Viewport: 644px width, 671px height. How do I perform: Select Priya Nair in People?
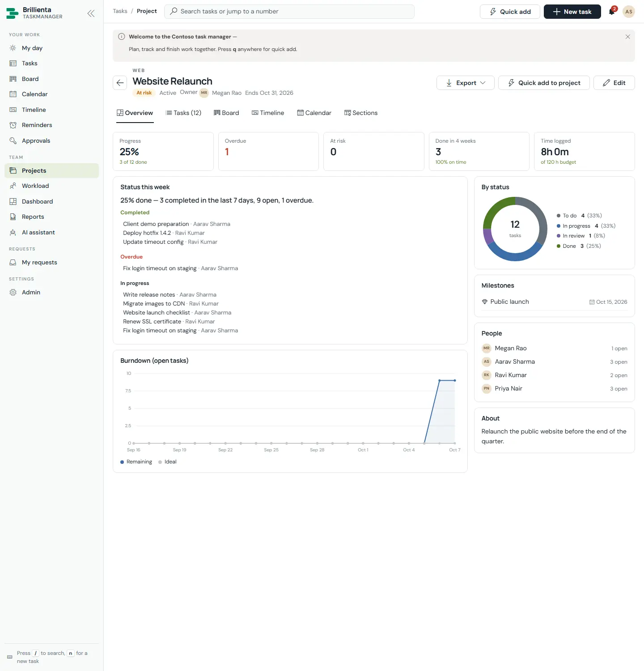coord(554,389)
